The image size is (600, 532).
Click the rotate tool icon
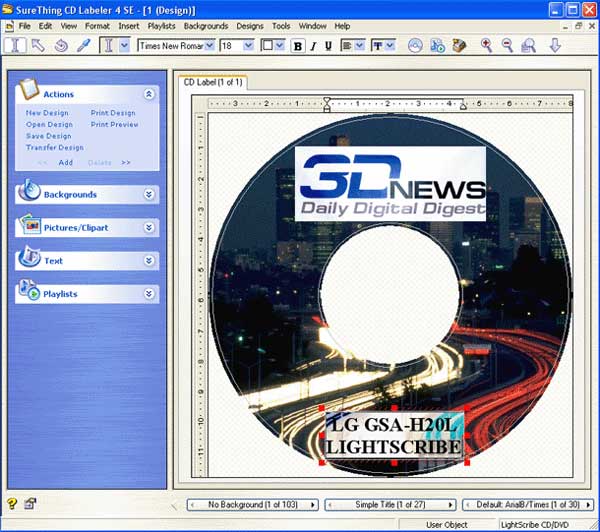[x=61, y=46]
